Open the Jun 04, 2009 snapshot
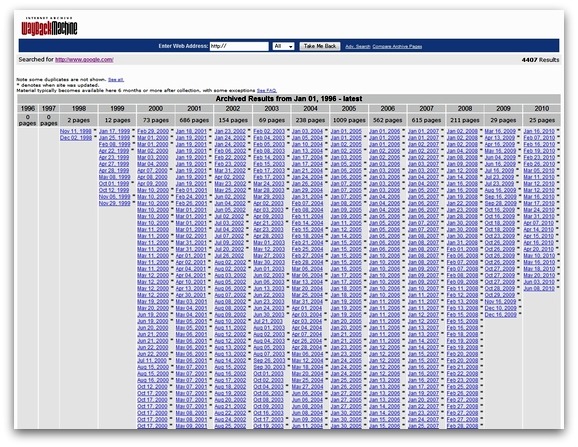Viewport: 578px width, 447px height. click(x=500, y=157)
